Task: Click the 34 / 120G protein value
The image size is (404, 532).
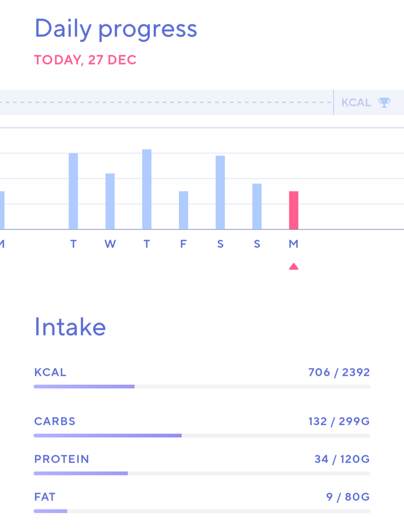Action: coord(342,459)
